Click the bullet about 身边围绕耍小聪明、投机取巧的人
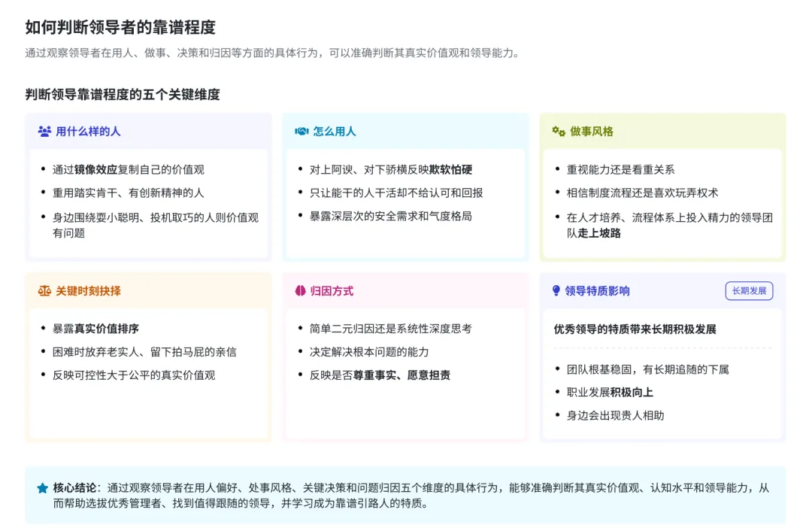This screenshot has height=531, width=812. (156, 225)
